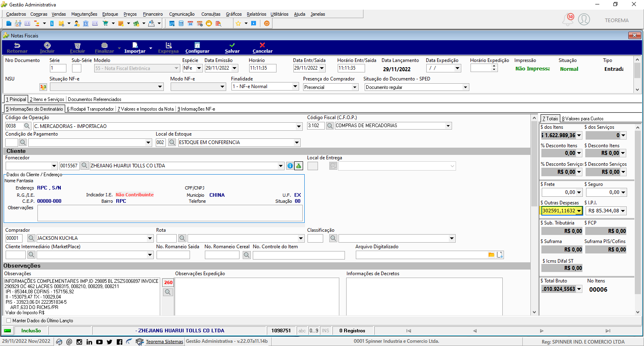Click the cash register toolbar icon
This screenshot has width=644, height=346.
tap(151, 23)
